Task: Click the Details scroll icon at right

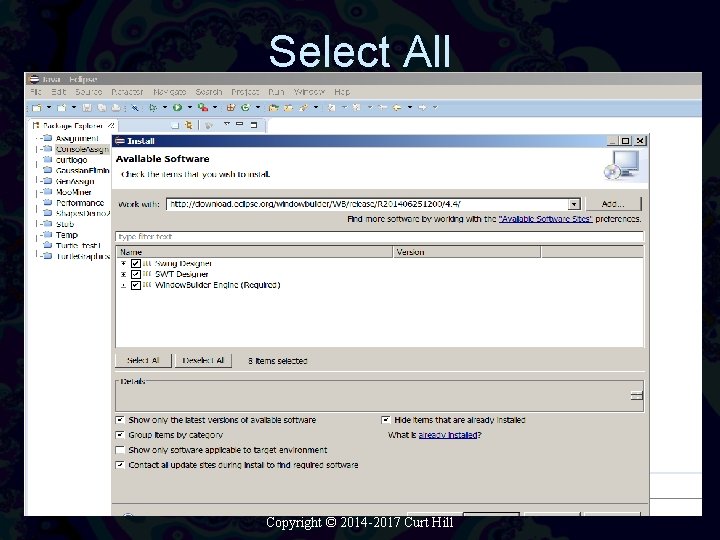Action: pos(636,395)
